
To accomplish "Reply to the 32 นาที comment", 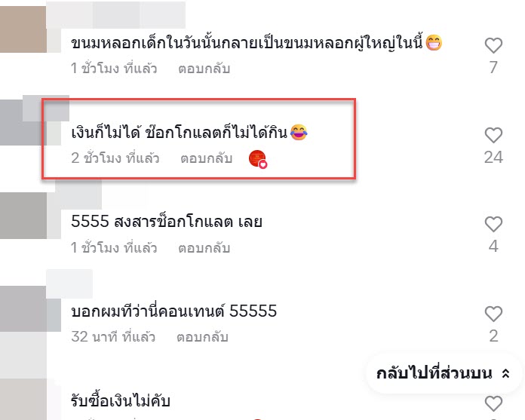I will 202,337.
